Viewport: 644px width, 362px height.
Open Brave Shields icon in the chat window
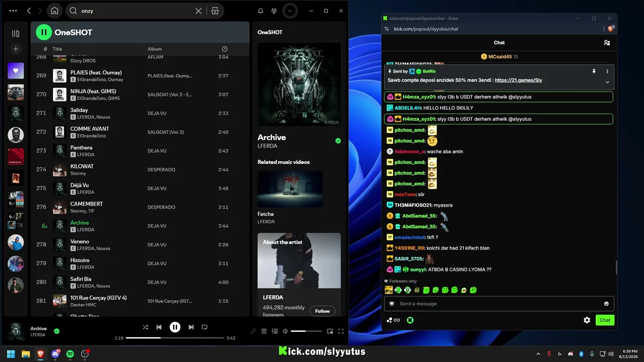coord(611,29)
